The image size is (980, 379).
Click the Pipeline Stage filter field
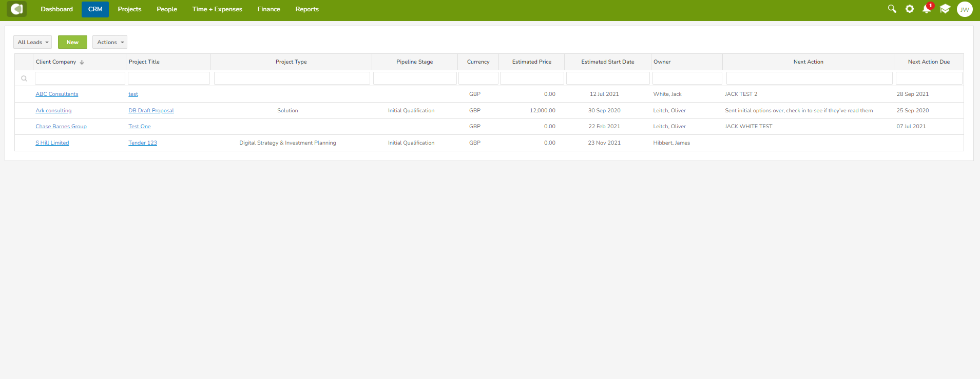coord(415,78)
